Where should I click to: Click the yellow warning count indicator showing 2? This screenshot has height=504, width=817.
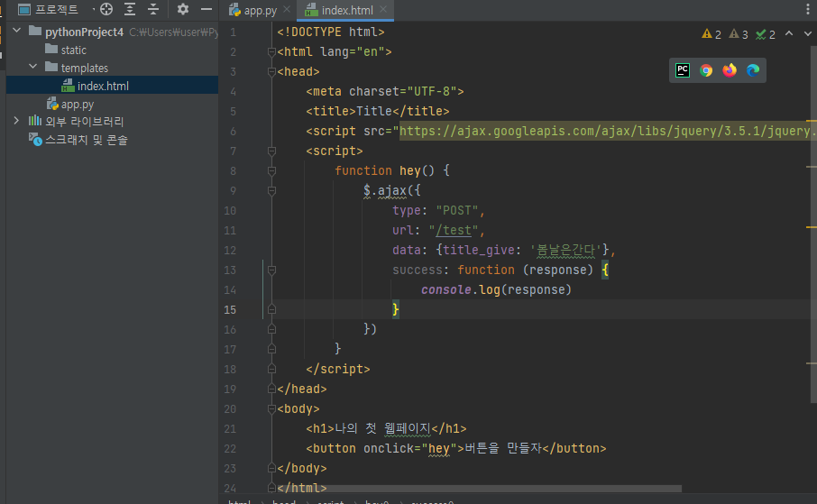[711, 34]
